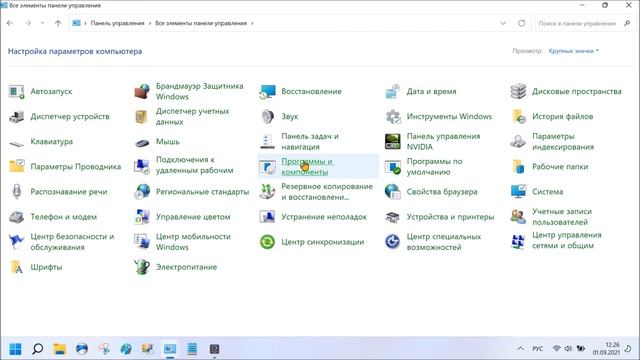
Task: Go back with the Back arrow
Action: click(x=10, y=23)
